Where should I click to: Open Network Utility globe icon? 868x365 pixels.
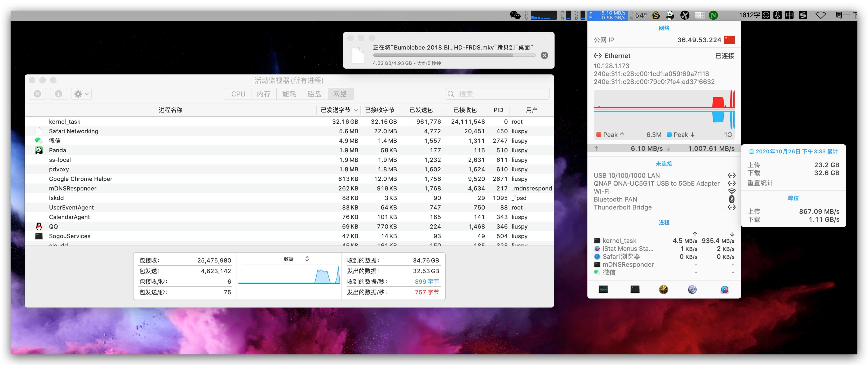pos(692,289)
